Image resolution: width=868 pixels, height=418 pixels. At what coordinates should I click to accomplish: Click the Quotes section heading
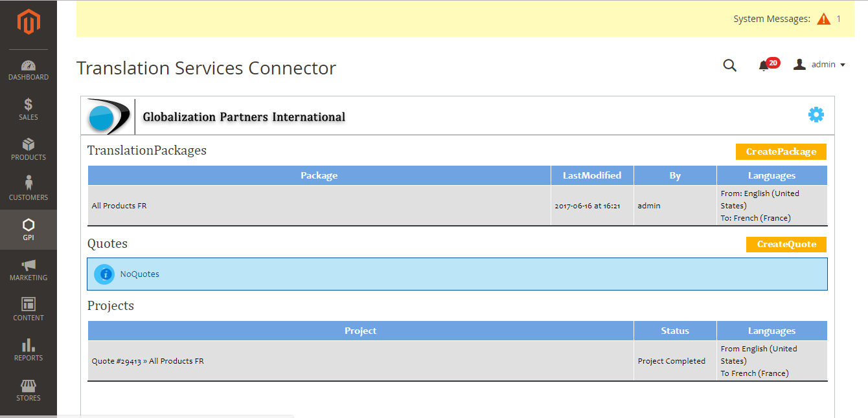(108, 244)
